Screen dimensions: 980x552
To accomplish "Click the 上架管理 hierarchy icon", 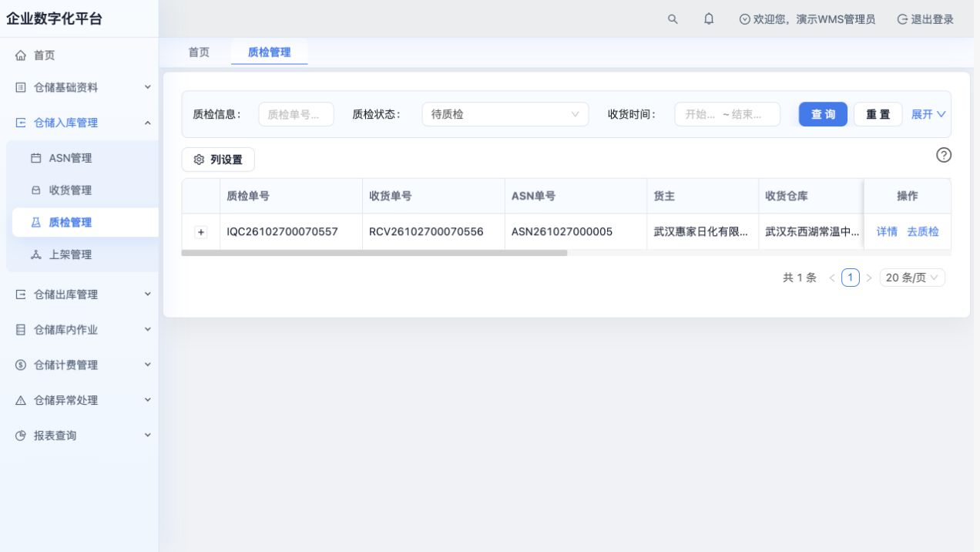I will click(x=36, y=254).
